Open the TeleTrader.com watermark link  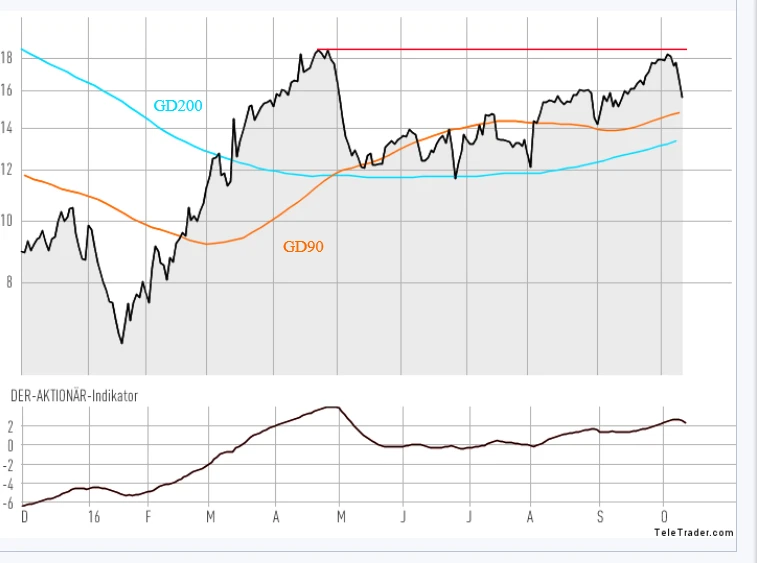[x=694, y=533]
